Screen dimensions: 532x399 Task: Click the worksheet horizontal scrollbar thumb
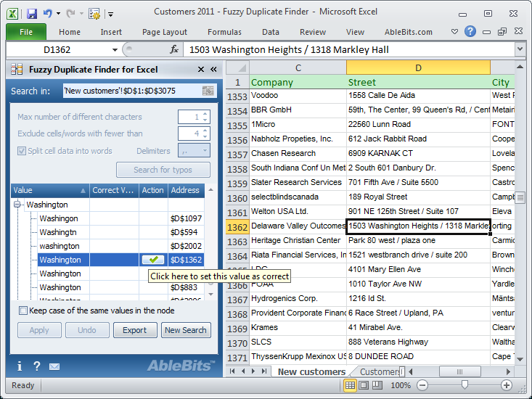[459, 371]
